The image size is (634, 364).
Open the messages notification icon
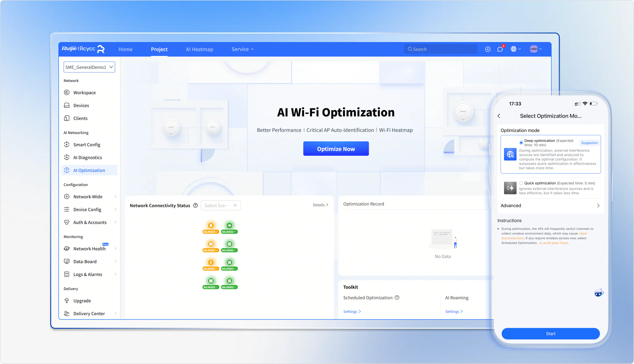pyautogui.click(x=500, y=49)
